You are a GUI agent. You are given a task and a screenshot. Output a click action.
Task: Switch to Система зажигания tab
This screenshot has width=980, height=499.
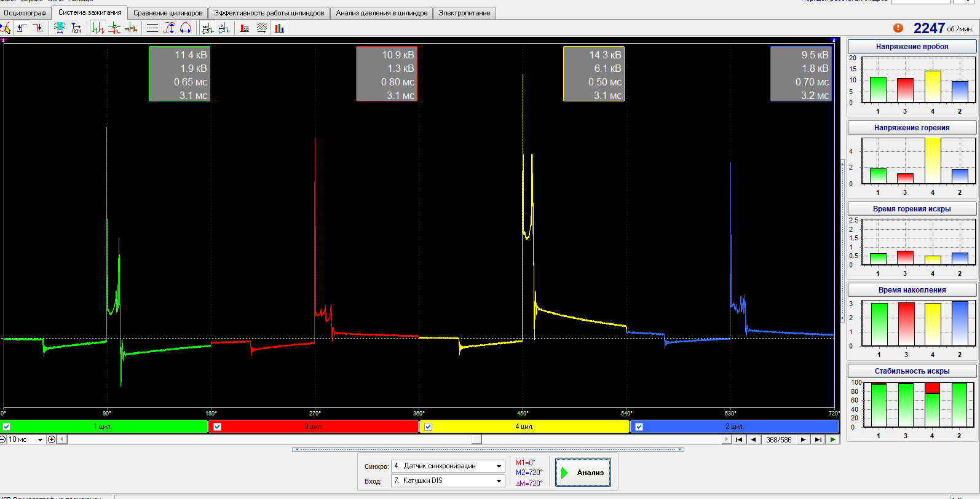click(x=90, y=12)
